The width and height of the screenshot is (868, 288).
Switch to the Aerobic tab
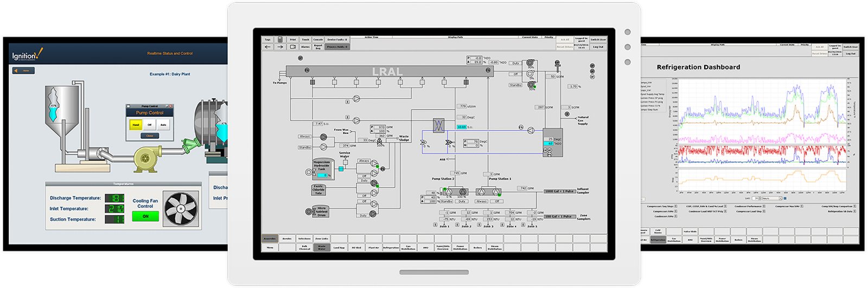click(287, 239)
